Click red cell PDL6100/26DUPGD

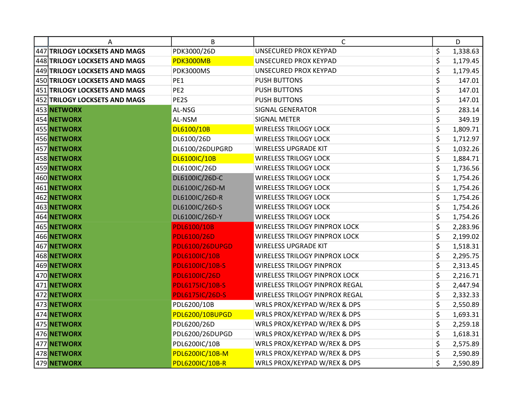pos(213,246)
